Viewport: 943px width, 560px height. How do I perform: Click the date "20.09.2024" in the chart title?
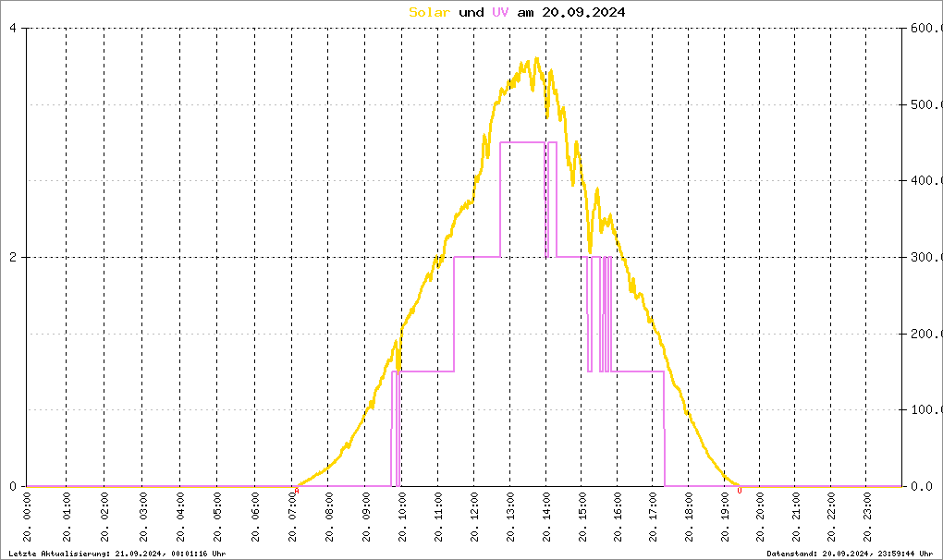[583, 12]
